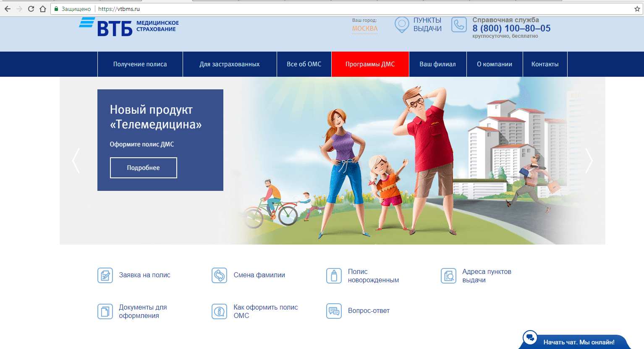Open the Получение полиса menu item
Image resolution: width=644 pixels, height=349 pixels.
(x=140, y=64)
